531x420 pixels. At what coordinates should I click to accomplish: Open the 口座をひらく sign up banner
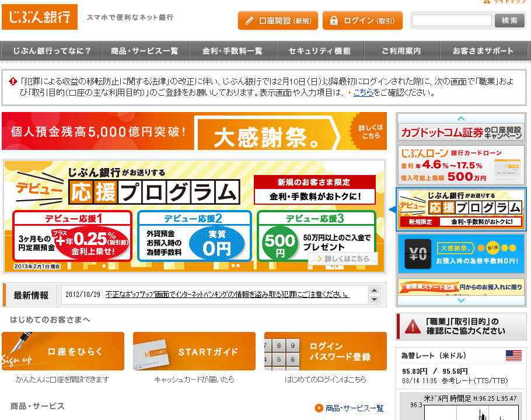click(63, 351)
